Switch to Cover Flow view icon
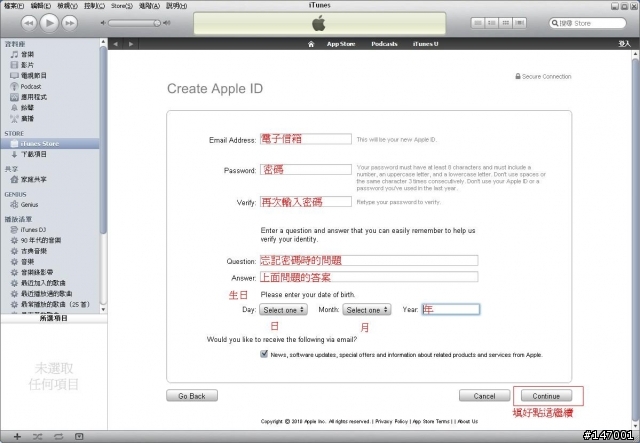 519,23
